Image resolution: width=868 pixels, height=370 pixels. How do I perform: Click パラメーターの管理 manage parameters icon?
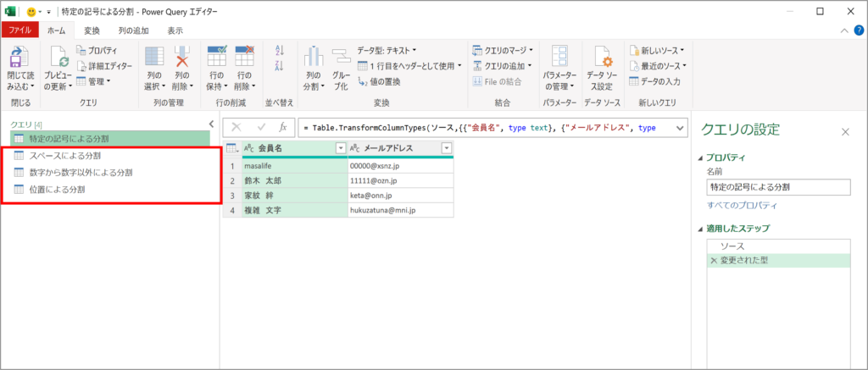pos(559,57)
